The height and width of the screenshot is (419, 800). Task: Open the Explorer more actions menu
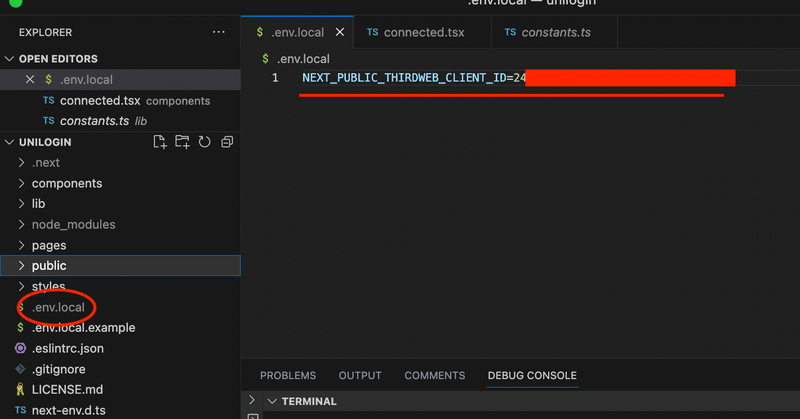click(219, 32)
